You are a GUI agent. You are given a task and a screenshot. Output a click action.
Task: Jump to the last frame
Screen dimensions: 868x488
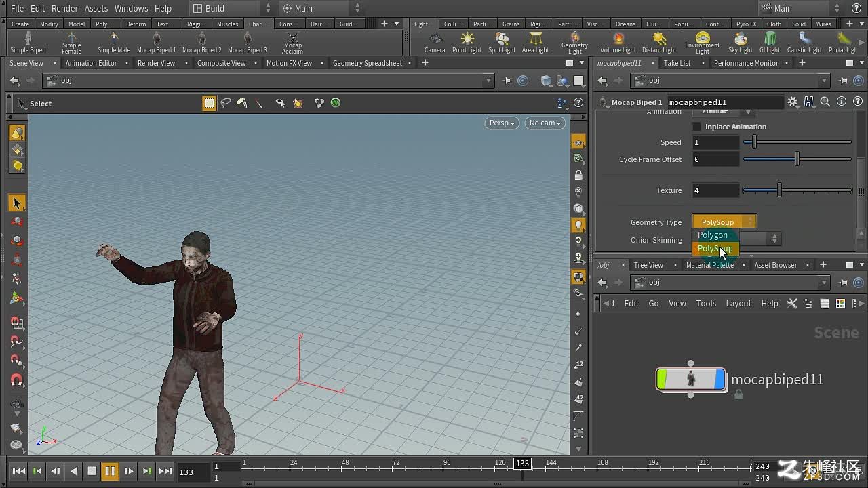point(165,471)
